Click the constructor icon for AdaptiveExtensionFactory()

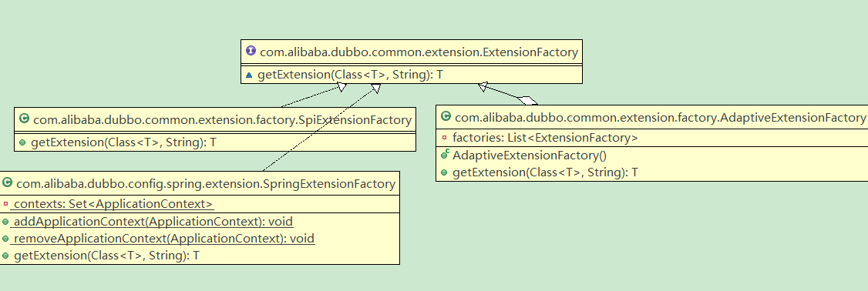(445, 155)
